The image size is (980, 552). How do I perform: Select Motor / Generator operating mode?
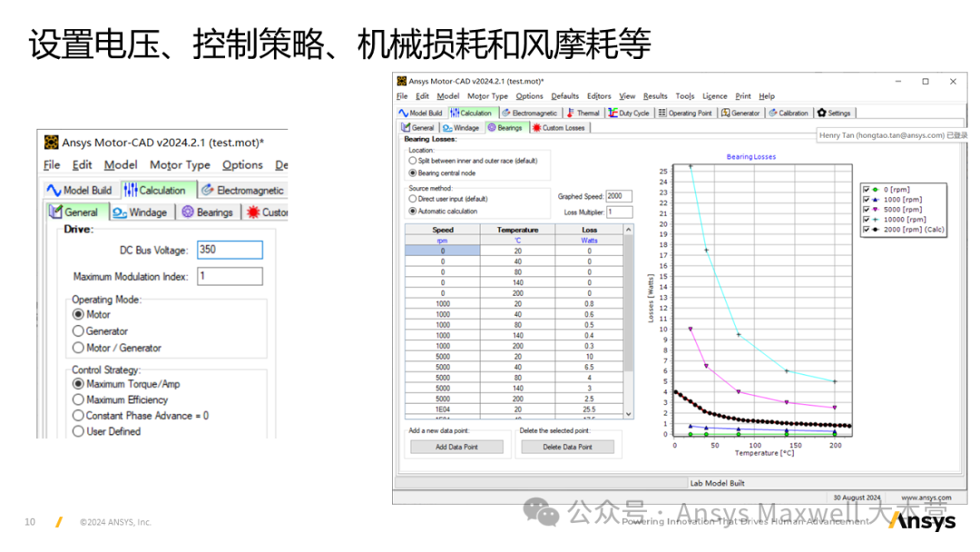pos(78,348)
